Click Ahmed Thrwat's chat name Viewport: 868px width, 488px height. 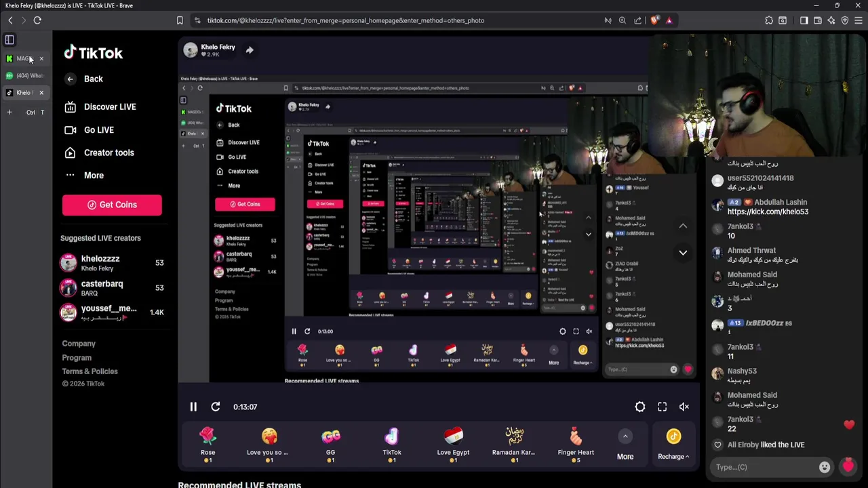751,251
